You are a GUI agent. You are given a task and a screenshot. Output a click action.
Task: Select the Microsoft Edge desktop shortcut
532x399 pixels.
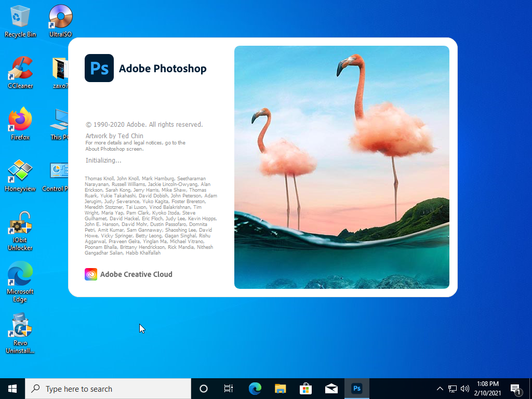(x=20, y=282)
